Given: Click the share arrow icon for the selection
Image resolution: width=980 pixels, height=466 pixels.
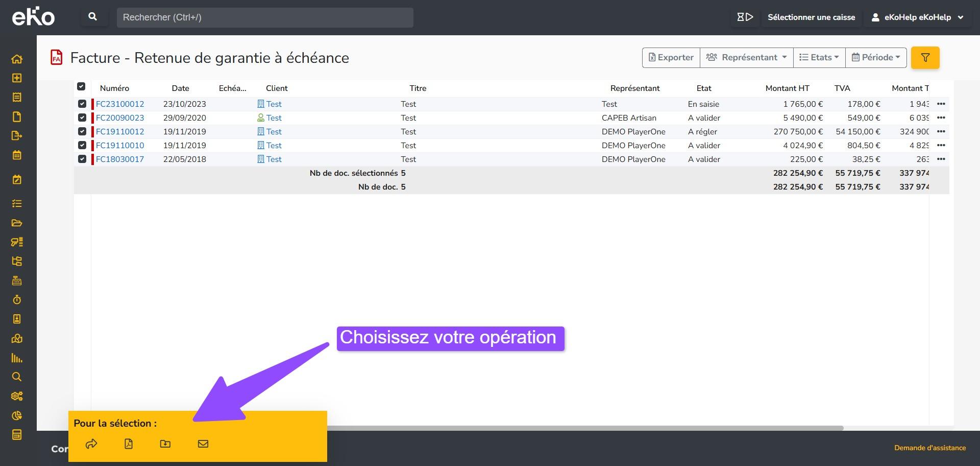Looking at the screenshot, I should point(91,444).
